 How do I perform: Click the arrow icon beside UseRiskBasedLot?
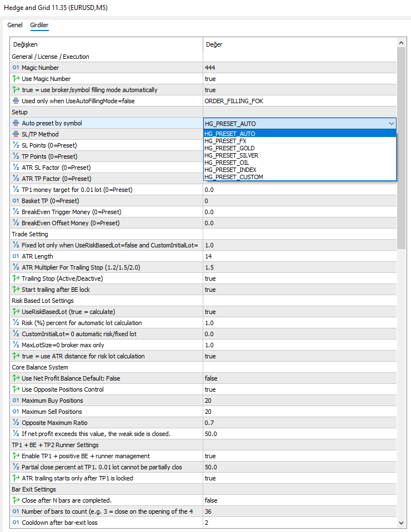[16, 311]
